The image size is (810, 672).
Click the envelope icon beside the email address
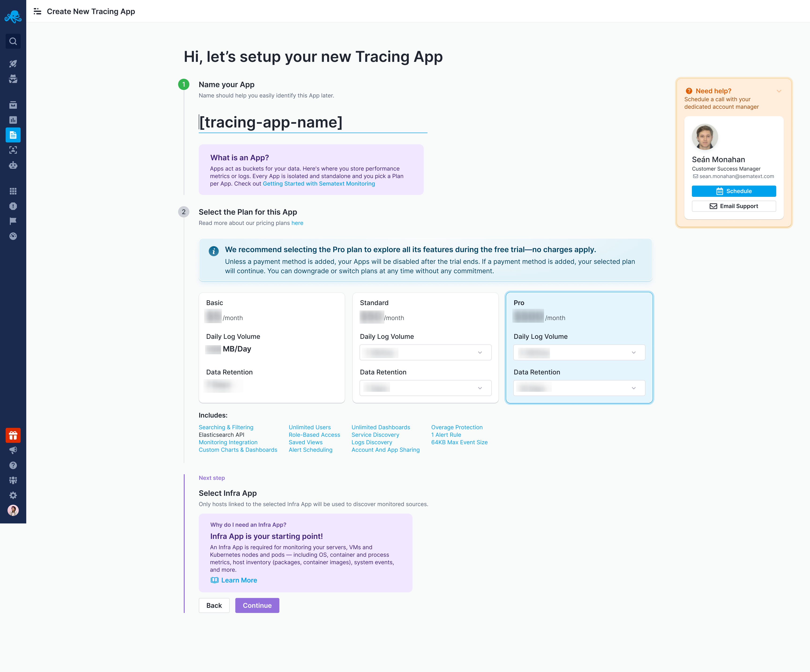coord(695,176)
